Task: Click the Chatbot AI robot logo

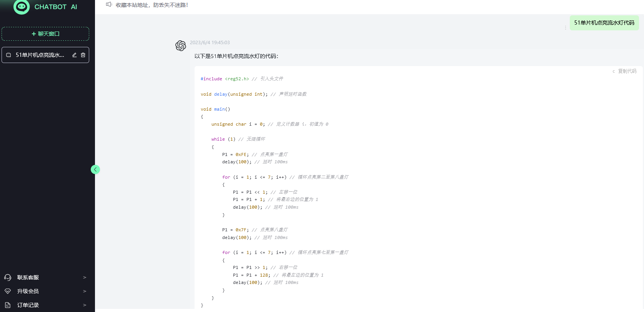Action: (x=22, y=7)
